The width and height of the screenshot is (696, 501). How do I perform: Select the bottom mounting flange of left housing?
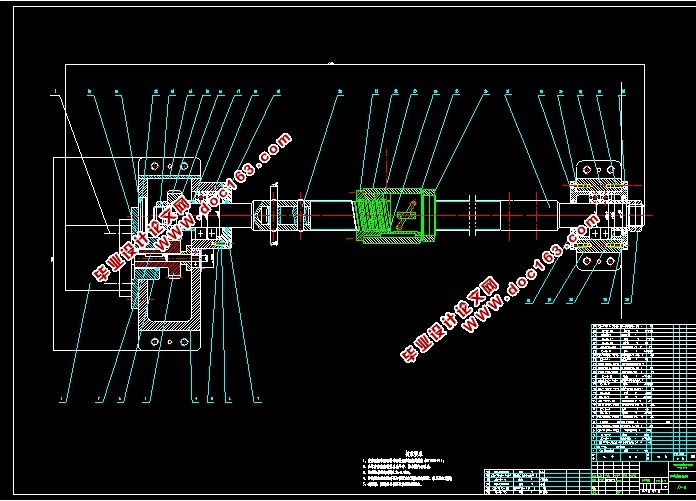[169, 342]
